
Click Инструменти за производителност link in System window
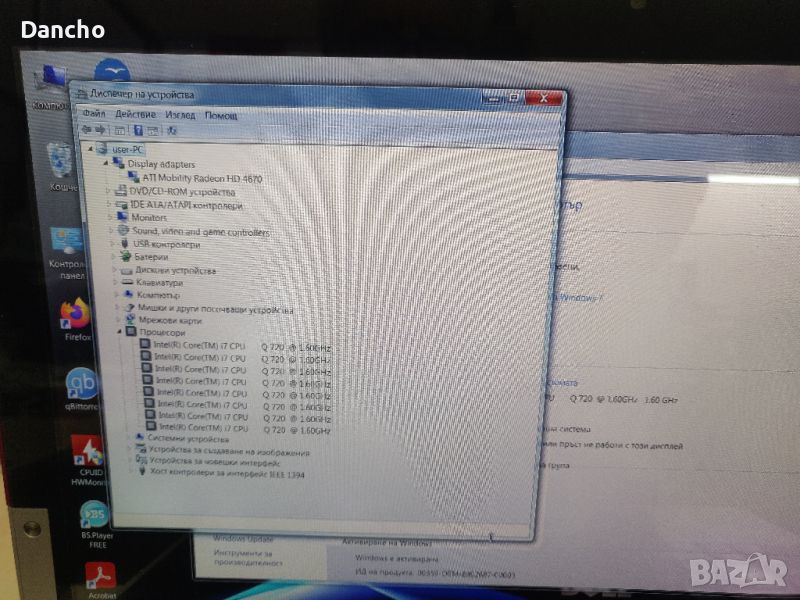tap(247, 558)
